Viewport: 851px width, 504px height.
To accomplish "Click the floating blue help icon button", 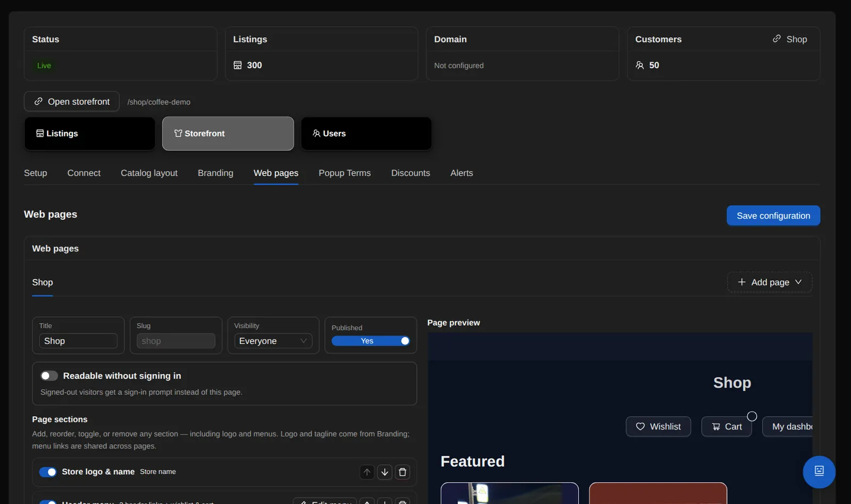I will pyautogui.click(x=819, y=472).
